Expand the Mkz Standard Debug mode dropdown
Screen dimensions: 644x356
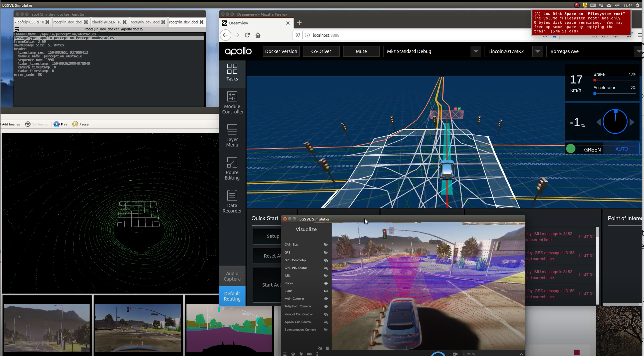coord(476,51)
